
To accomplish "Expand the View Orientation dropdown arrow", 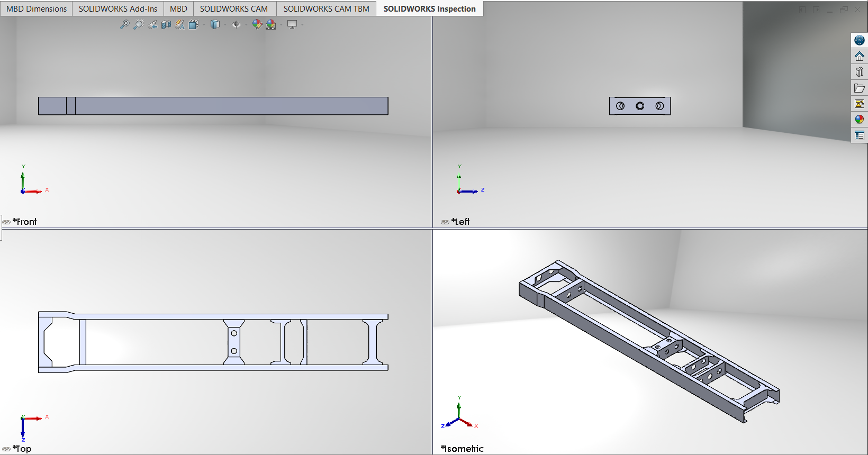I will [204, 24].
